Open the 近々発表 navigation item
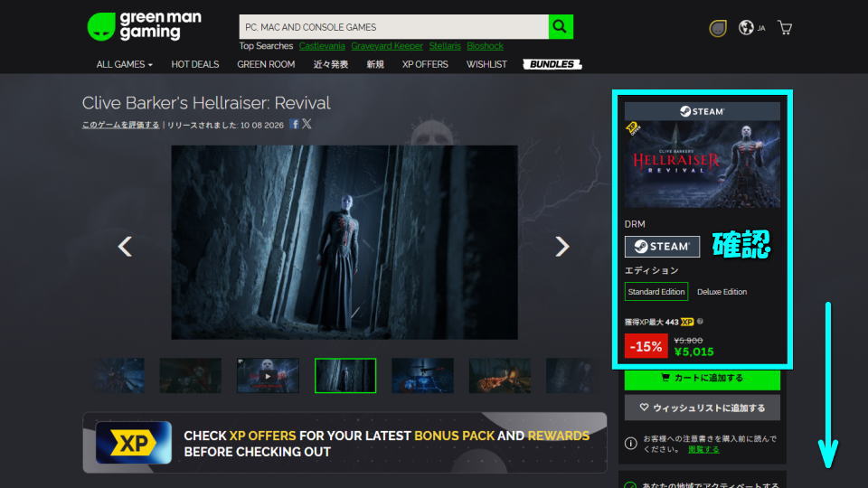 pyautogui.click(x=331, y=64)
